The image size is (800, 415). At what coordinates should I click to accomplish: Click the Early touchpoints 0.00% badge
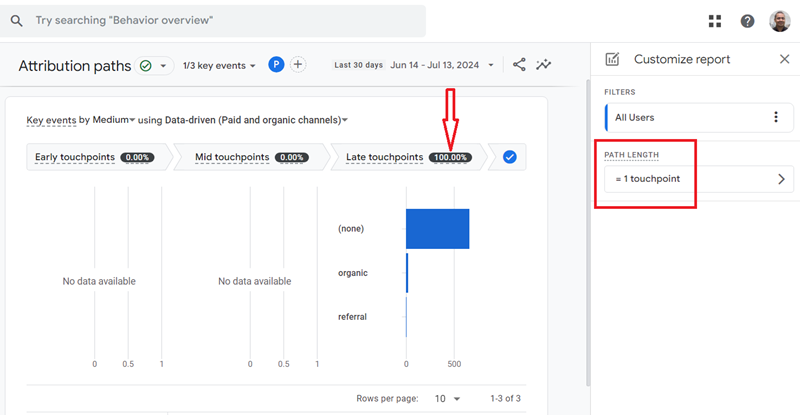click(x=137, y=157)
